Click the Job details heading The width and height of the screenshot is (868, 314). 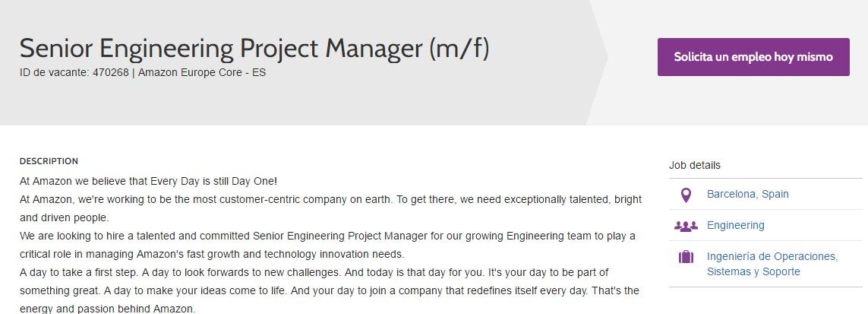pos(694,165)
